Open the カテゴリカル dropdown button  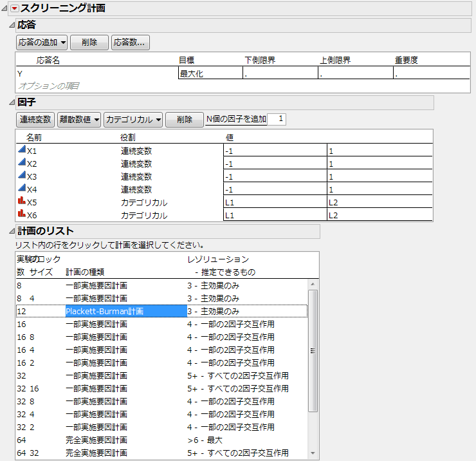click(133, 119)
